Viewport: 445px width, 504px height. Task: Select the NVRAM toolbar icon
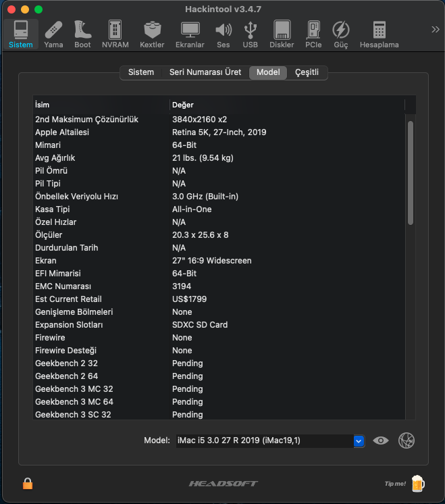(x=115, y=34)
